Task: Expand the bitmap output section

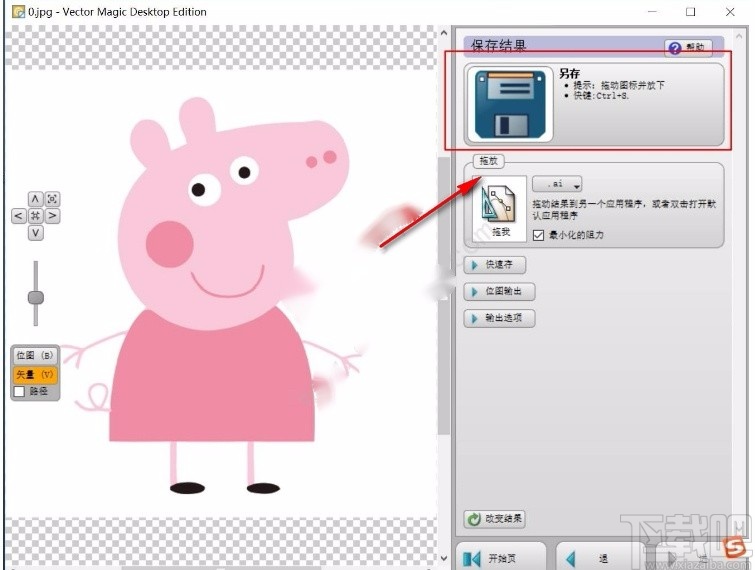Action: tap(499, 291)
